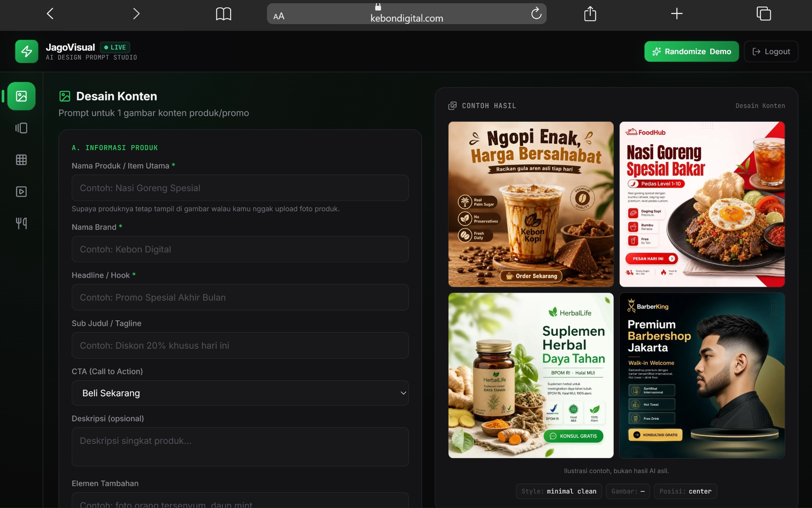The width and height of the screenshot is (812, 508).
Task: Click the Style: minimal clean tag
Action: tap(559, 491)
